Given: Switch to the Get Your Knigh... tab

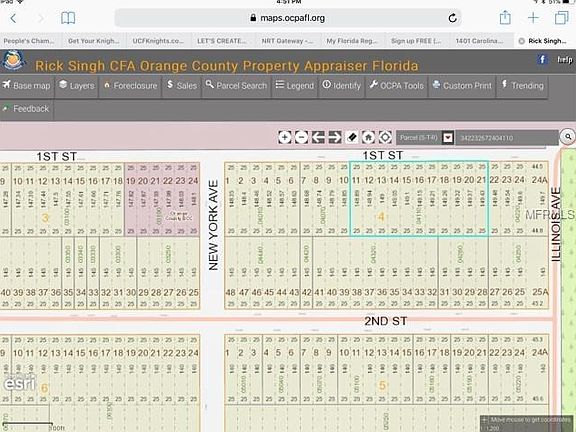Looking at the screenshot, I should (94, 41).
